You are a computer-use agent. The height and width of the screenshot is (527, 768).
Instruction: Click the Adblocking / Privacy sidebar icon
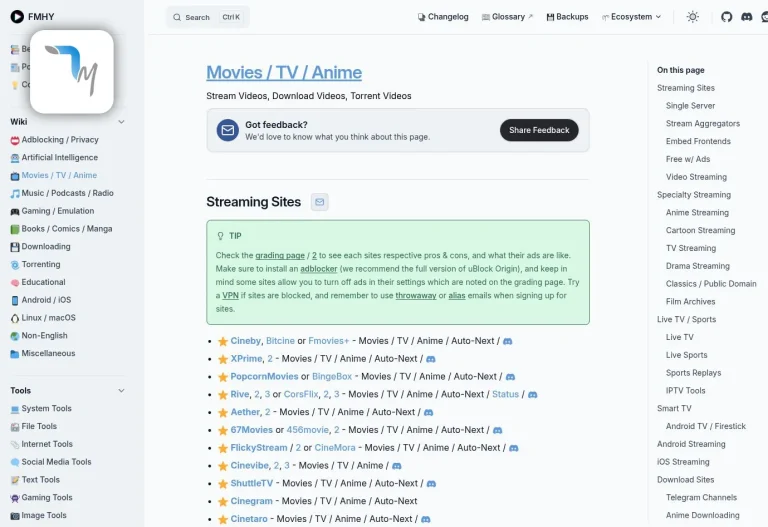pyautogui.click(x=15, y=140)
